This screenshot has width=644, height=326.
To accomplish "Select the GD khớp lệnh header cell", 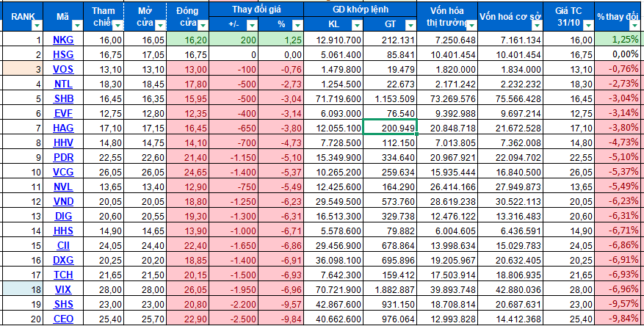I will pos(361,10).
